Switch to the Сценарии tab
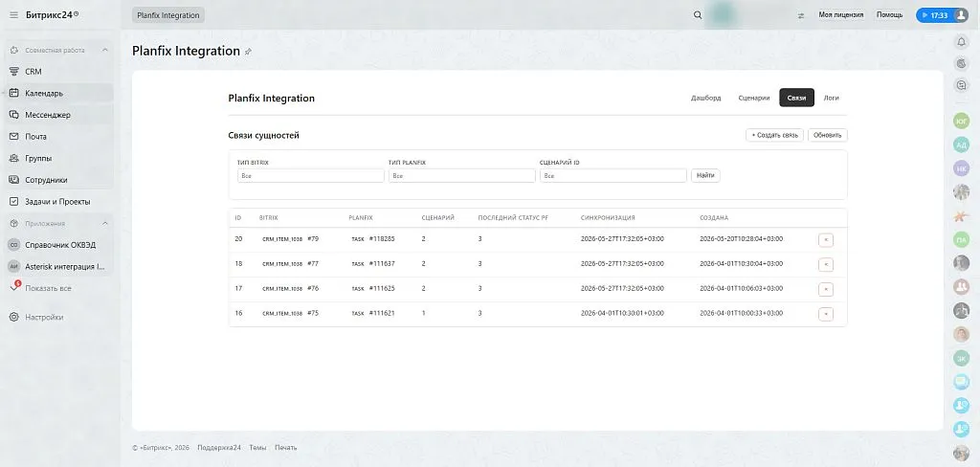Image resolution: width=980 pixels, height=467 pixels. [754, 99]
